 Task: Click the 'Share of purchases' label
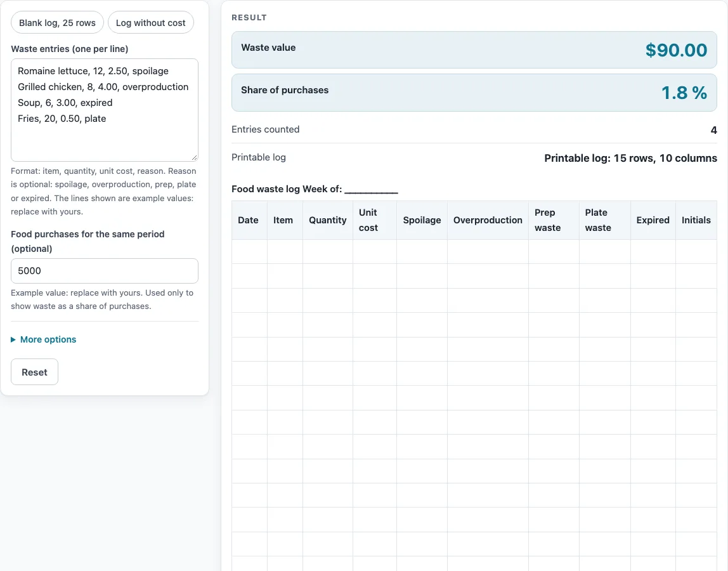point(285,90)
